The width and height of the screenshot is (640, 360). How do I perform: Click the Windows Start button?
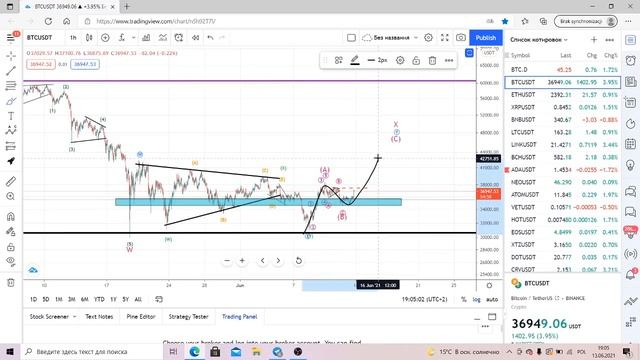(10, 351)
